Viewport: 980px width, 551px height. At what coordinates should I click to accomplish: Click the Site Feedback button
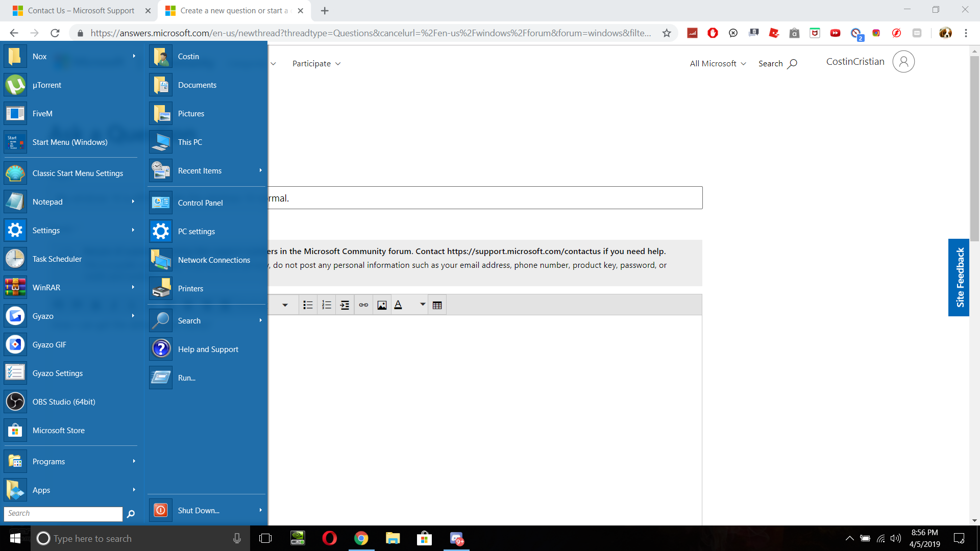click(959, 278)
